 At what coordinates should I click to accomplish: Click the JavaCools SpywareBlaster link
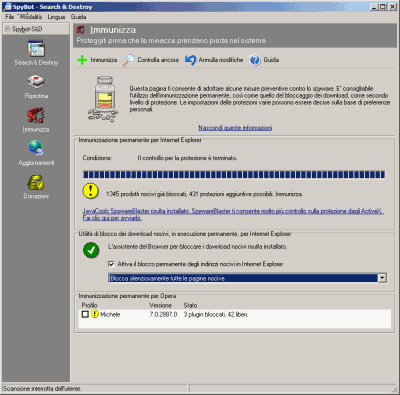233,211
